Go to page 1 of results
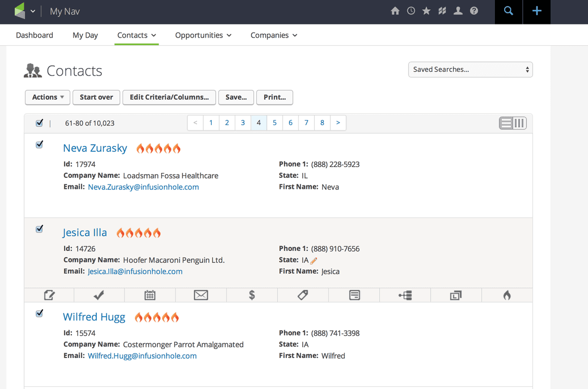Image resolution: width=588 pixels, height=389 pixels. (211, 123)
